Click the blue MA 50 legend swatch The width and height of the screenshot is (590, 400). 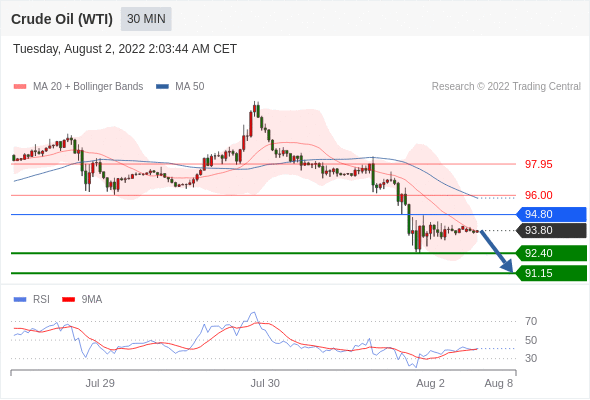(162, 87)
